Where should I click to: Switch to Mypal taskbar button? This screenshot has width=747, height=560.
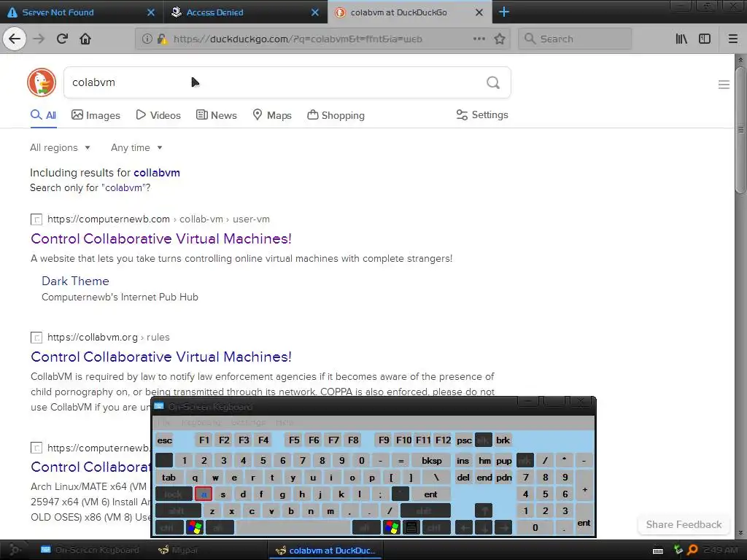click(178, 550)
